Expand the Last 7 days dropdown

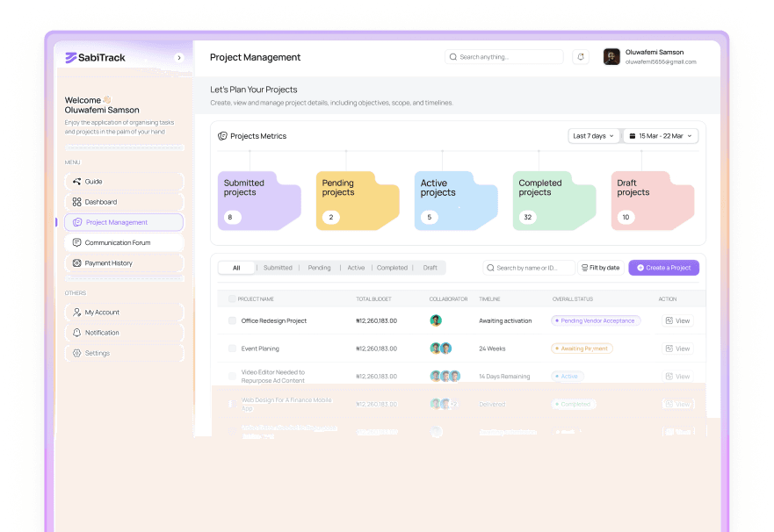(593, 136)
